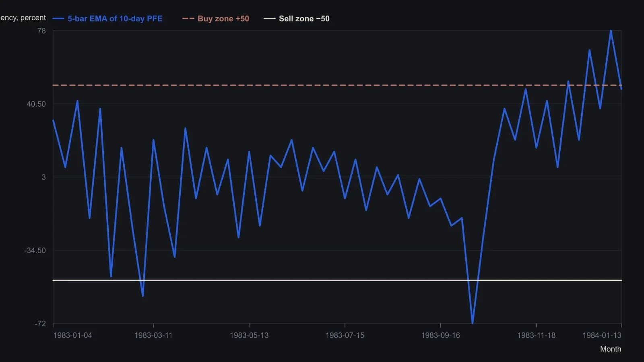Click the y-axis title ending in percent
The height and width of the screenshot is (362, 644).
(x=23, y=18)
